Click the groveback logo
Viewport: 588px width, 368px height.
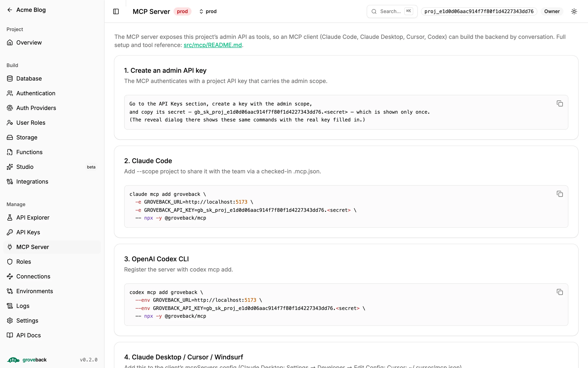coord(27,360)
